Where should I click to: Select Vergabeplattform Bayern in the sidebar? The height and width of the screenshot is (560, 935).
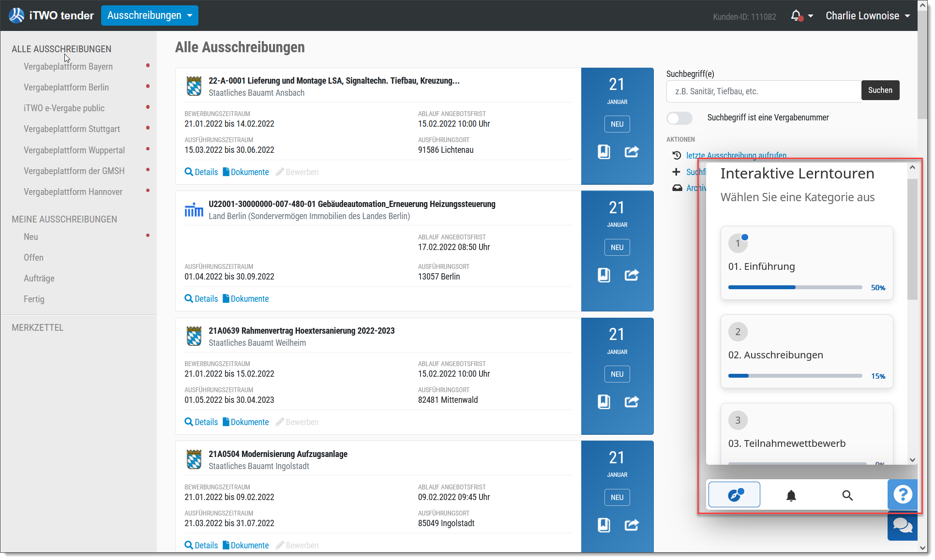tap(68, 66)
